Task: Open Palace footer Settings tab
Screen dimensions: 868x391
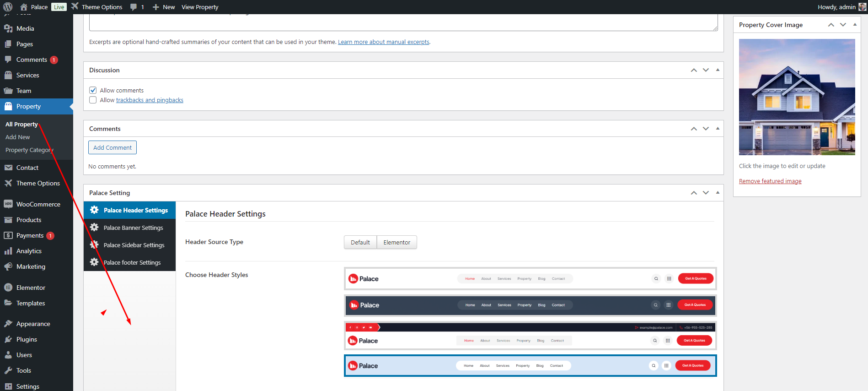Action: (132, 262)
